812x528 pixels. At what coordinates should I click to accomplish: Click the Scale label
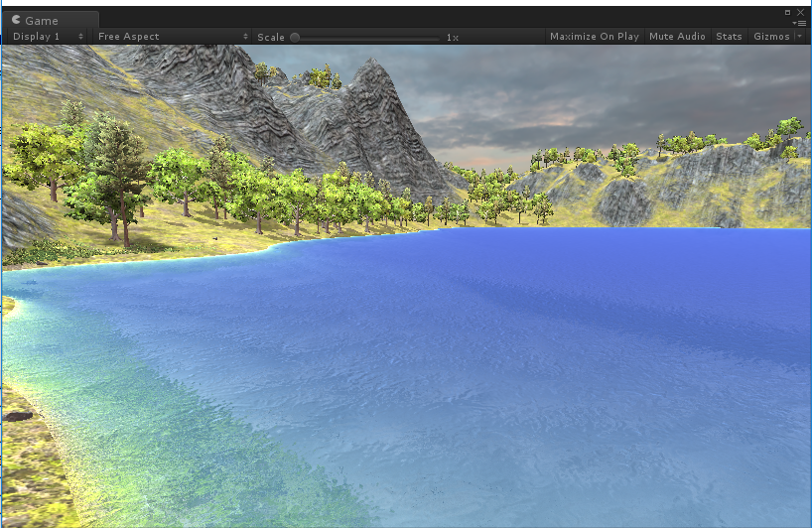[271, 38]
